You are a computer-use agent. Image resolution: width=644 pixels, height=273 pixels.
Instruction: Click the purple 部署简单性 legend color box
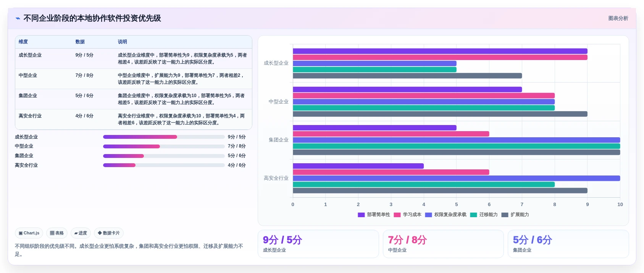pyautogui.click(x=361, y=215)
